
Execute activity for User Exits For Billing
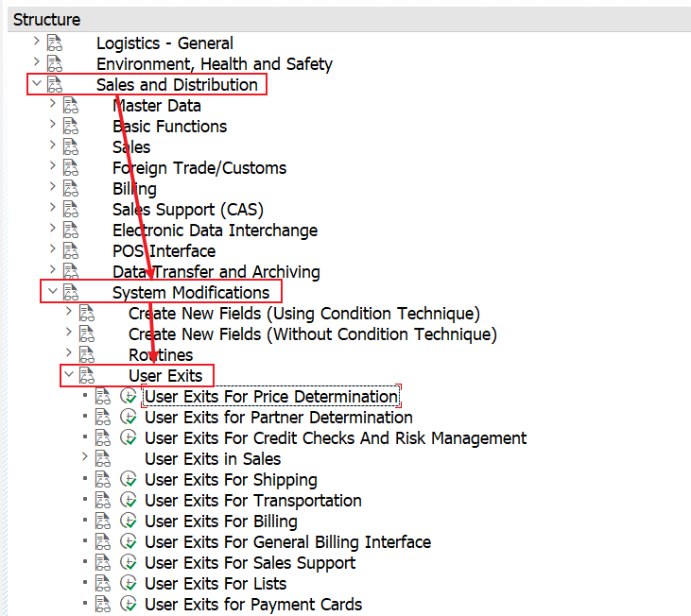[129, 521]
